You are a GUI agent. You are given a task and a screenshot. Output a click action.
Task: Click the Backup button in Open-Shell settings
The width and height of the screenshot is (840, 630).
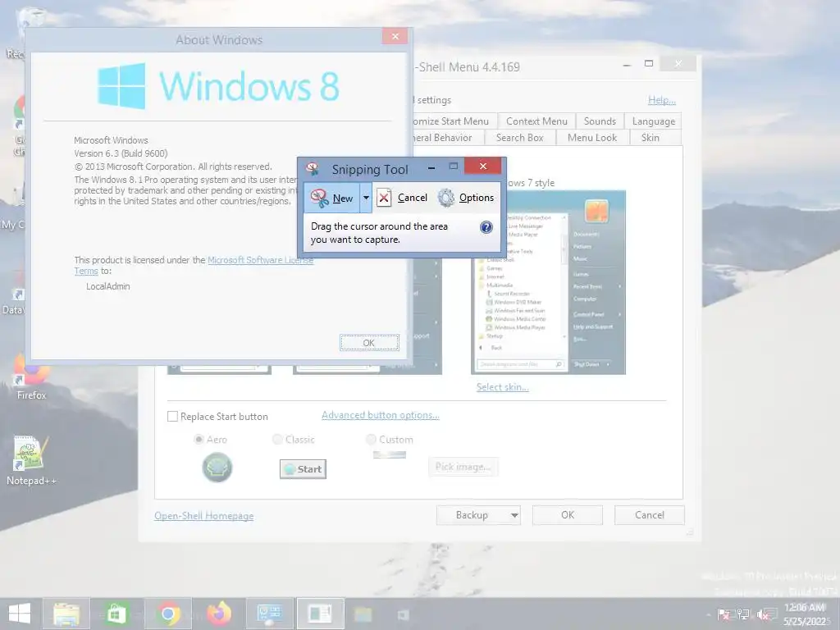pos(478,515)
